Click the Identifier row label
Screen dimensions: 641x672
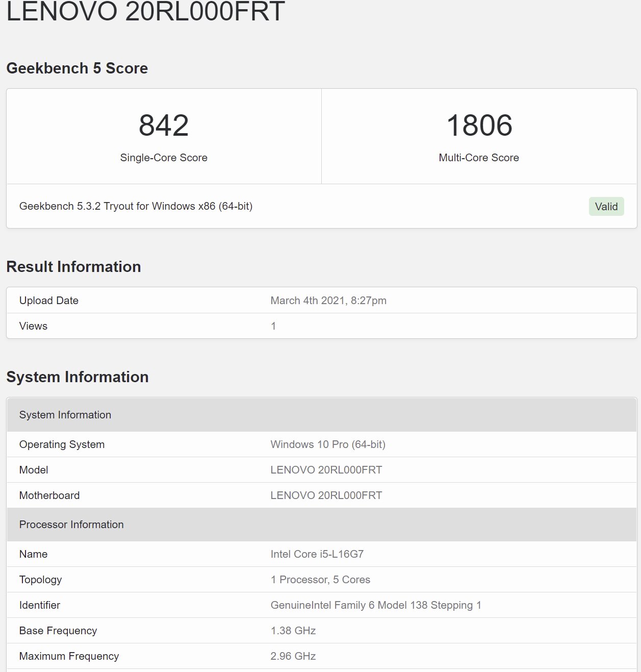pyautogui.click(x=40, y=605)
